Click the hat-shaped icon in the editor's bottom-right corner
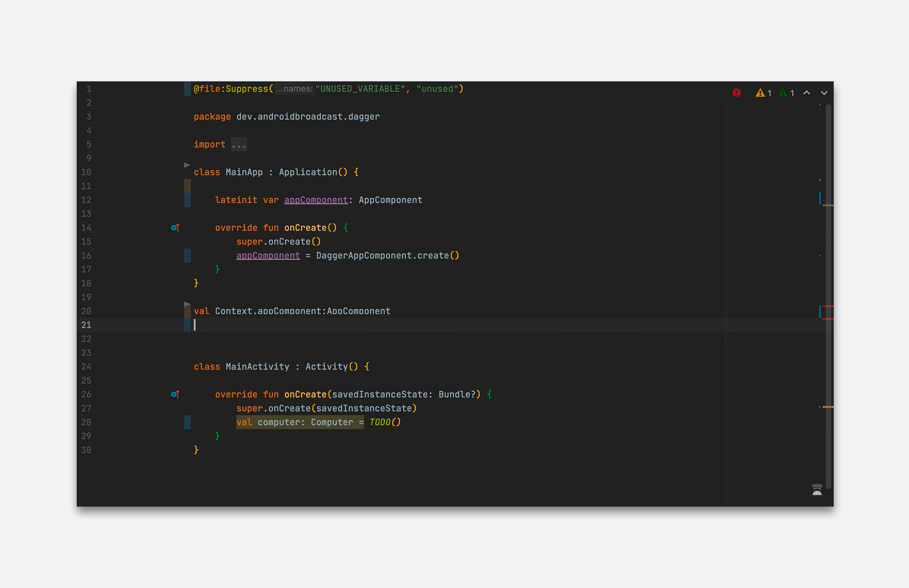The height and width of the screenshot is (588, 909). pos(817,490)
